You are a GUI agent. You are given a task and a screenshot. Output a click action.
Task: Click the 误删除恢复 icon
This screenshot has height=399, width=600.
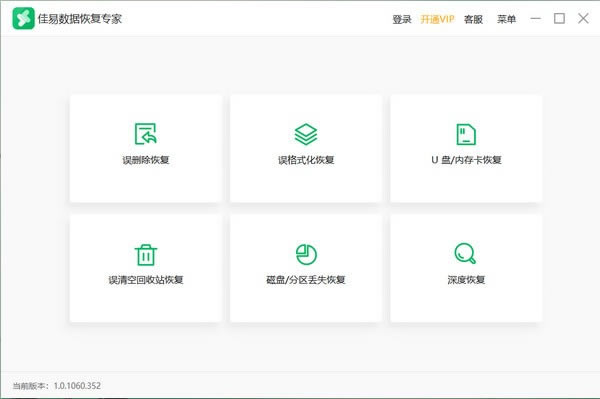point(145,134)
